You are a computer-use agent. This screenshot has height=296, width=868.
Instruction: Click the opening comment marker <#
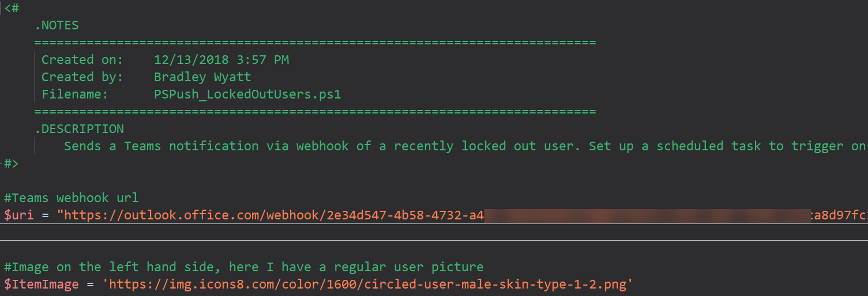click(x=12, y=8)
